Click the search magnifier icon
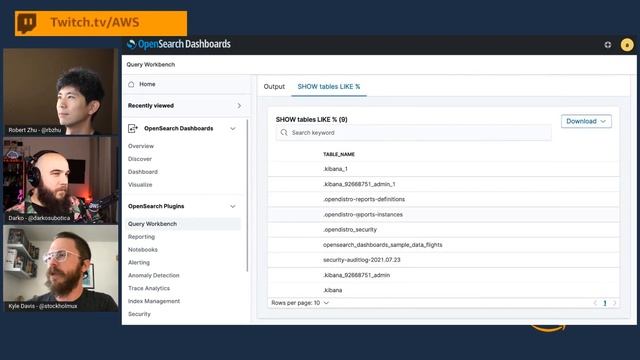The width and height of the screenshot is (640, 360). 284,133
